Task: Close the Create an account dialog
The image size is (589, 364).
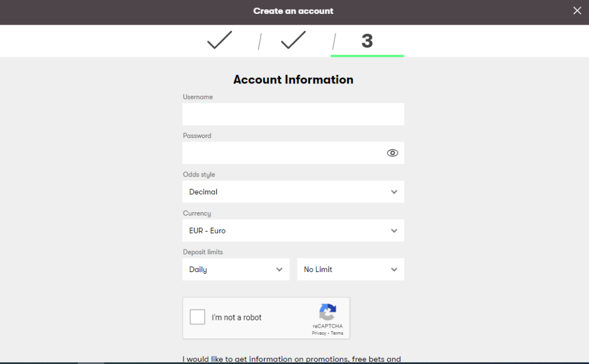Action: [577, 11]
